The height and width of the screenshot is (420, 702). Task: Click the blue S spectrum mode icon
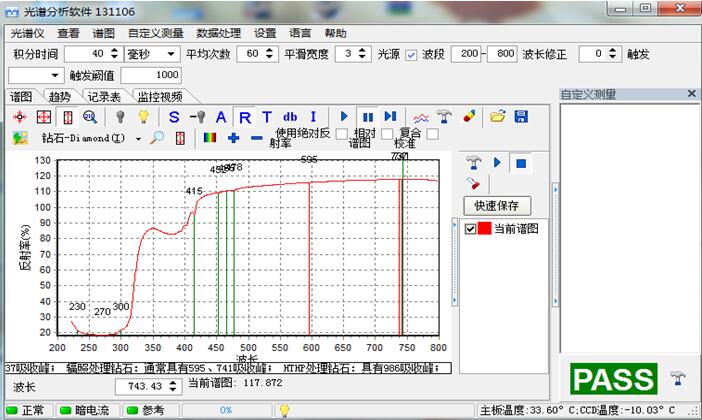[x=174, y=117]
